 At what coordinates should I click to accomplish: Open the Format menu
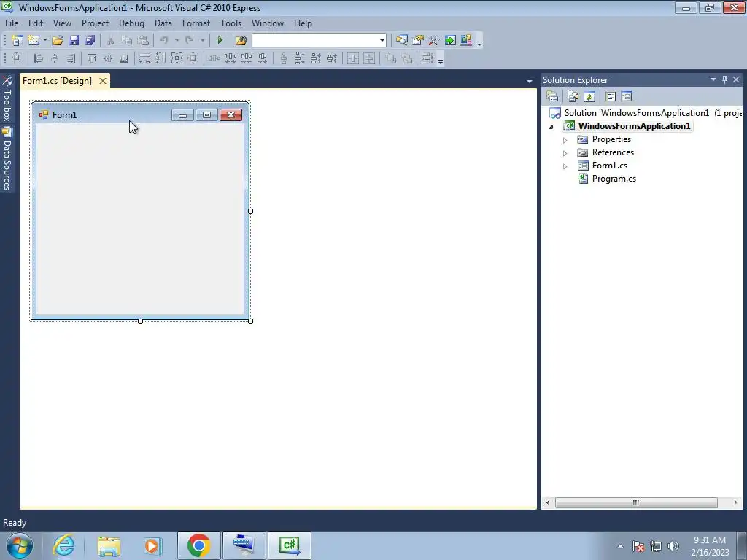(196, 23)
